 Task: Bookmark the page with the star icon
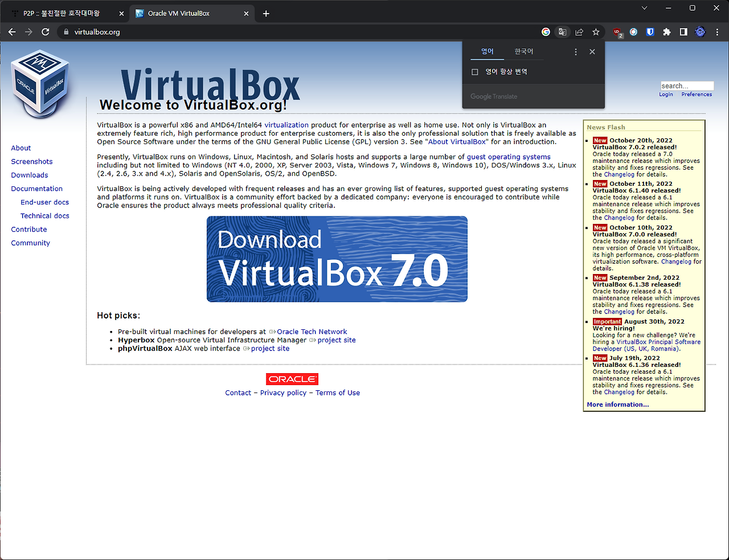click(x=595, y=32)
